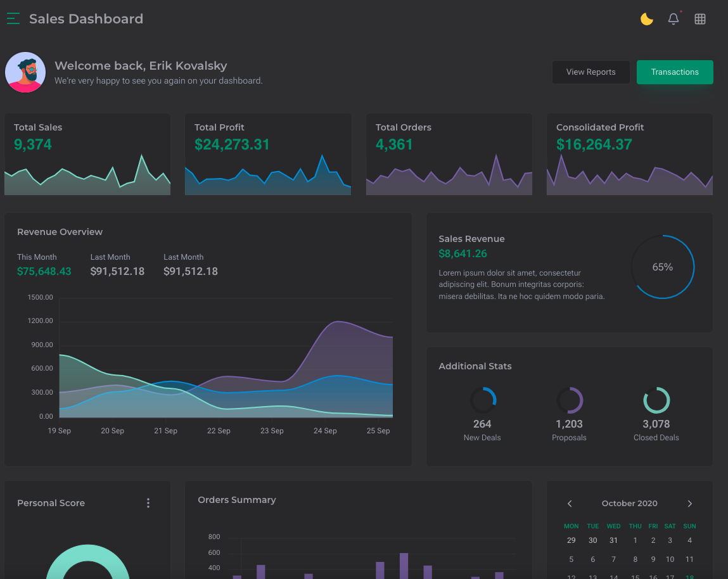The width and height of the screenshot is (728, 579).
Task: Select the Total Sales card sparkline
Action: 87,177
